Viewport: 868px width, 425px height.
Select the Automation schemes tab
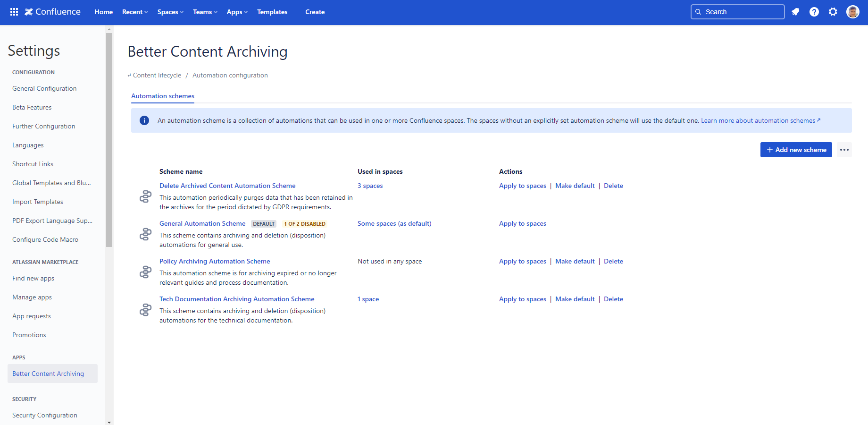coord(163,96)
